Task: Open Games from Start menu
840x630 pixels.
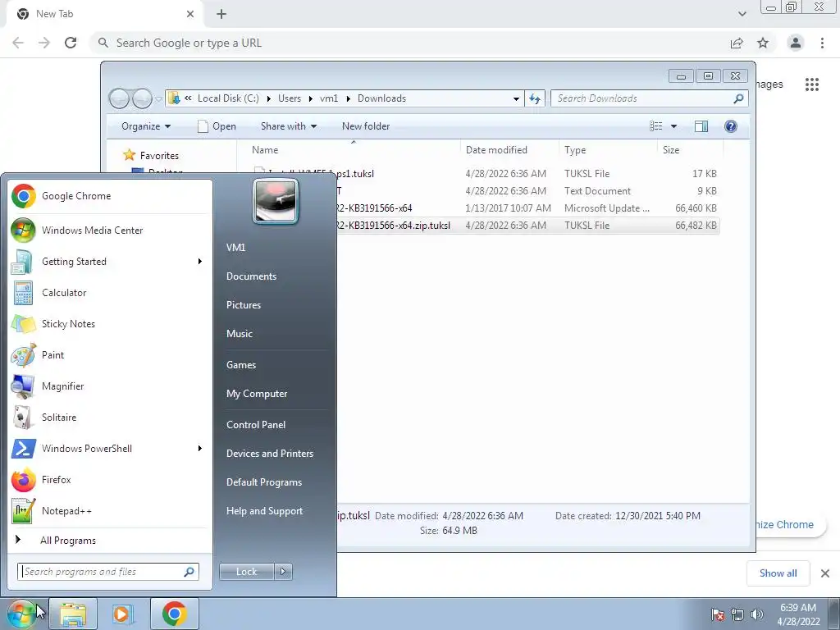Action: tap(241, 365)
